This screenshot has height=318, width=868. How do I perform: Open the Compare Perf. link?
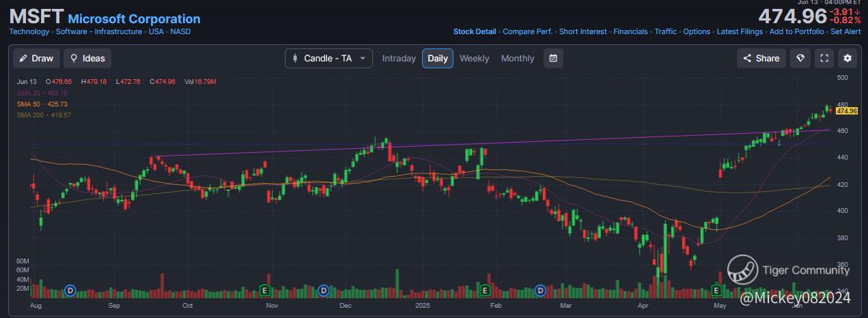click(528, 31)
